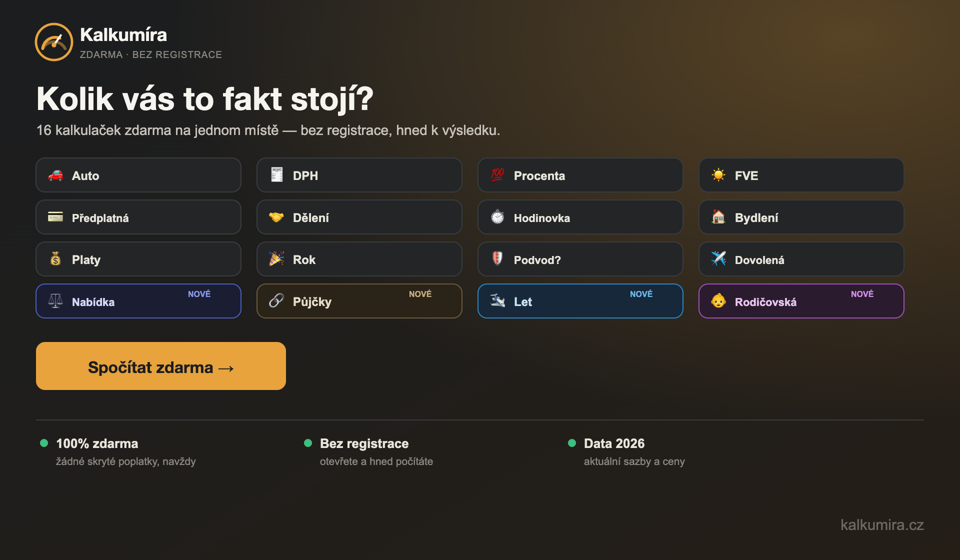Click the red car icon for Auto
The width and height of the screenshot is (960, 560).
click(x=55, y=175)
